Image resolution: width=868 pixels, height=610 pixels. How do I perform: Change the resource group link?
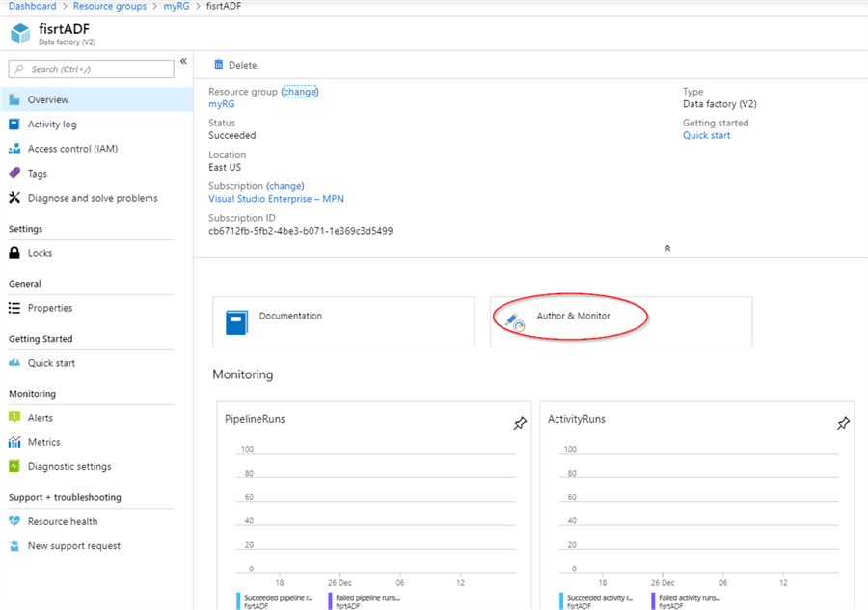[x=300, y=92]
